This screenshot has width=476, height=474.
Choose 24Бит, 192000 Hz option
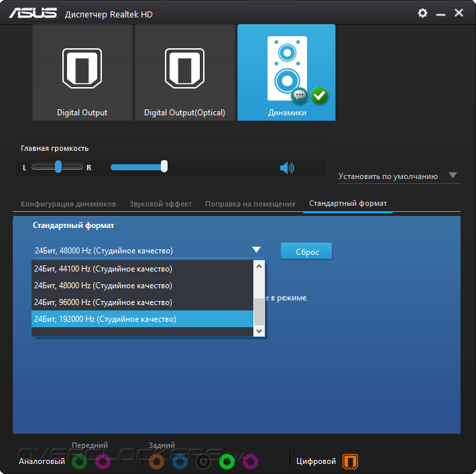(x=142, y=319)
